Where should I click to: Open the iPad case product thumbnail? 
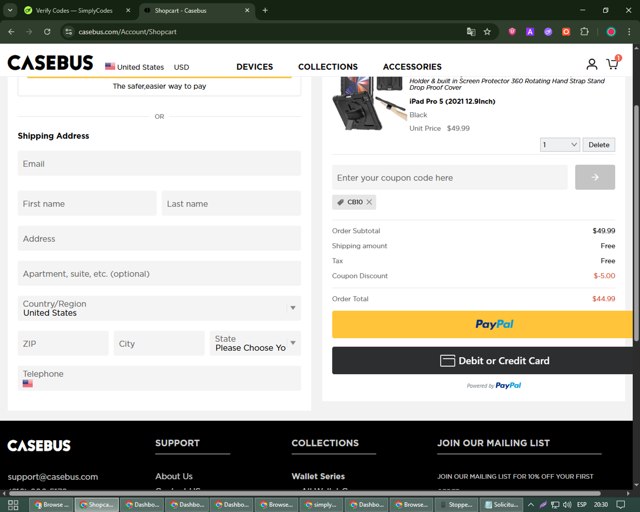[368, 103]
